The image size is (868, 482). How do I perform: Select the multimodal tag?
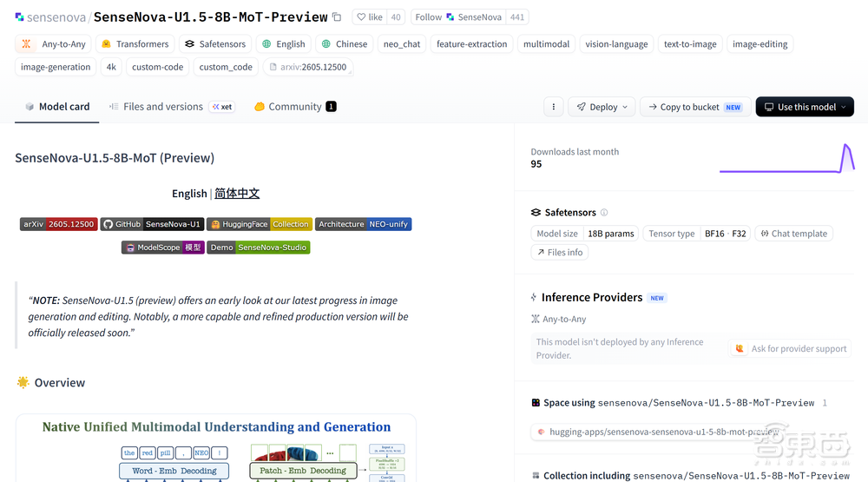(x=546, y=43)
